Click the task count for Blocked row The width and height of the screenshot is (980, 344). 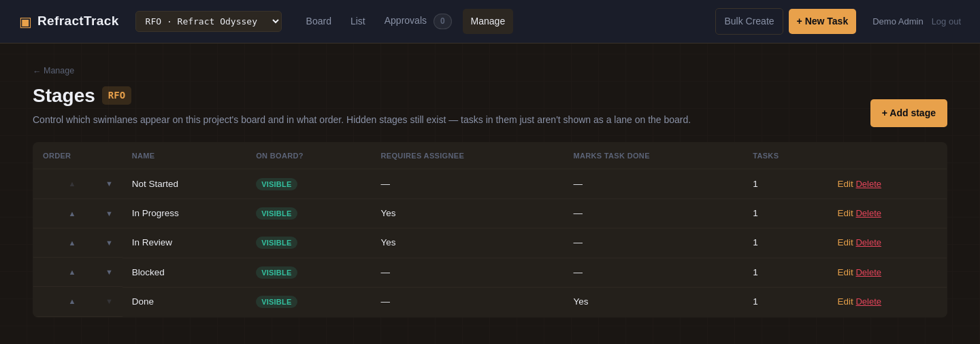tap(755, 272)
